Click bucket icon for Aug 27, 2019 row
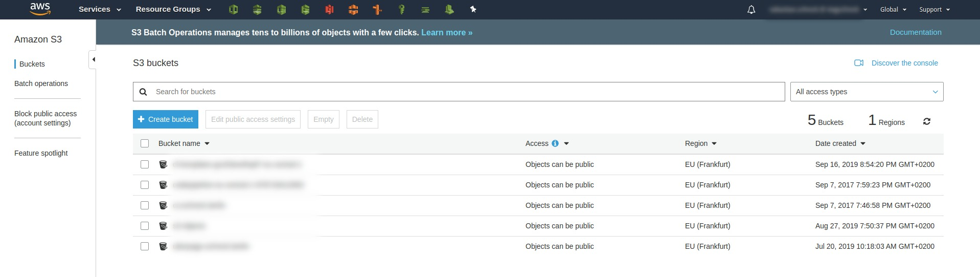Screen dimensions: 980x277 click(x=163, y=226)
